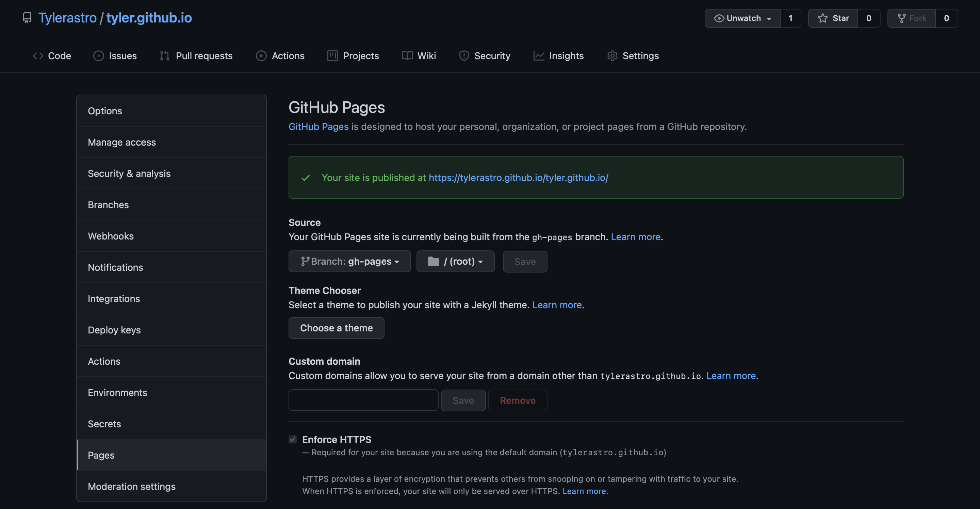
Task: Click the Insights graph icon
Action: click(539, 56)
